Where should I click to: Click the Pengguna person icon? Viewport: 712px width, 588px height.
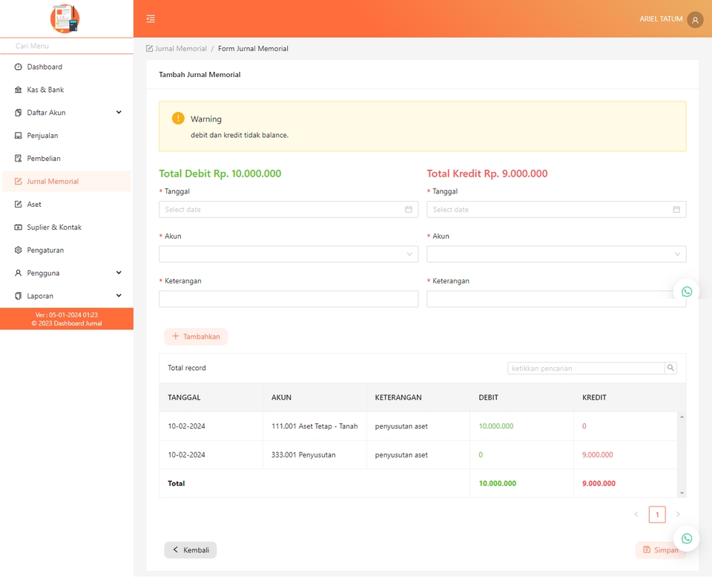click(18, 273)
